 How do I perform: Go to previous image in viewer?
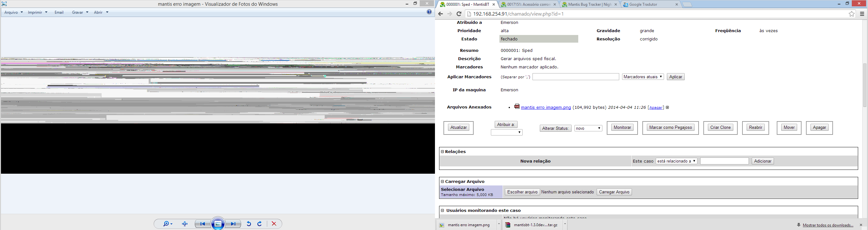(x=202, y=224)
